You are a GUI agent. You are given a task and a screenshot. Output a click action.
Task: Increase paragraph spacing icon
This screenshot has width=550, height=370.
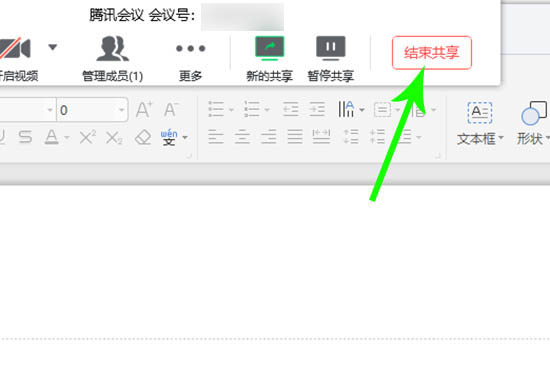coord(351,137)
